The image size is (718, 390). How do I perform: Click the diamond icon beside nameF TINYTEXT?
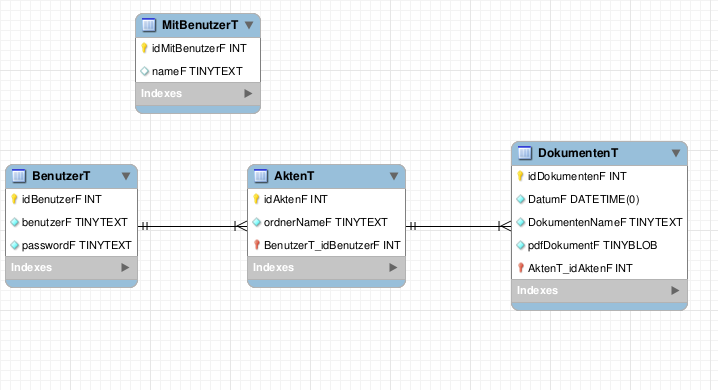point(145,71)
